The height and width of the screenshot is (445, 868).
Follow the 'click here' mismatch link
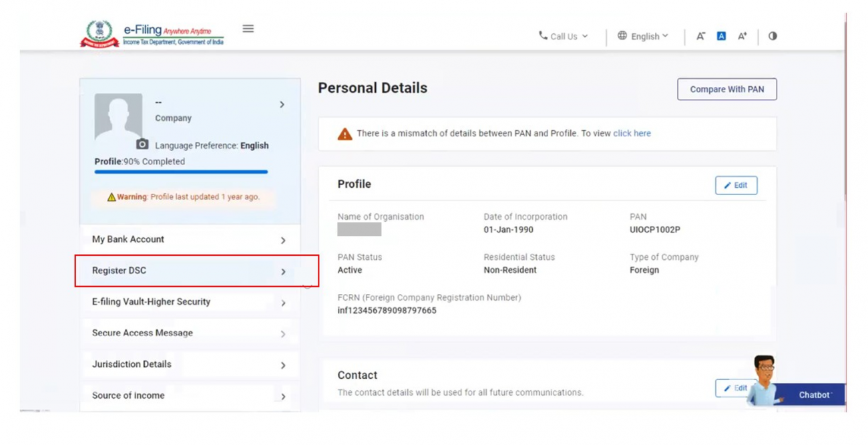[632, 134]
